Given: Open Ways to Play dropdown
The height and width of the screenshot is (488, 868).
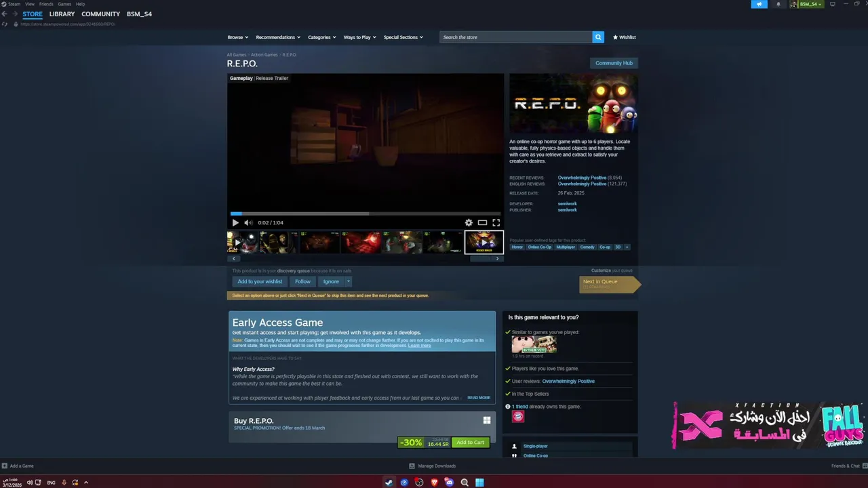Looking at the screenshot, I should pyautogui.click(x=360, y=37).
